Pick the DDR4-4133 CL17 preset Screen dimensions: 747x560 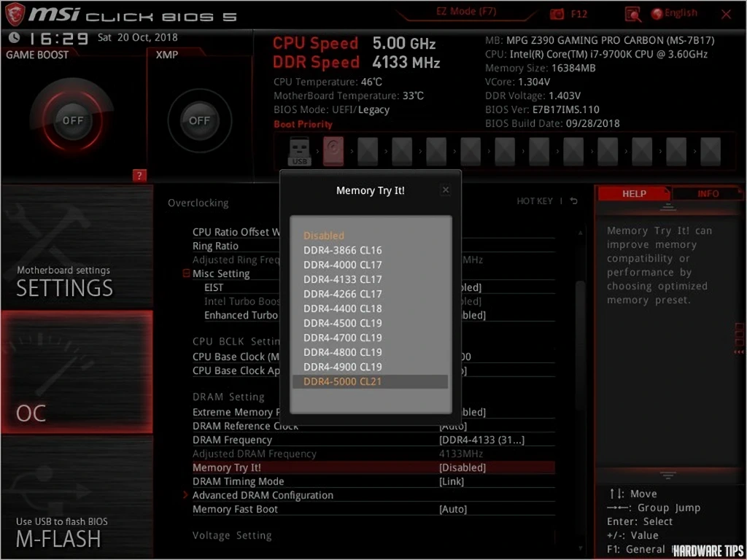pos(370,279)
